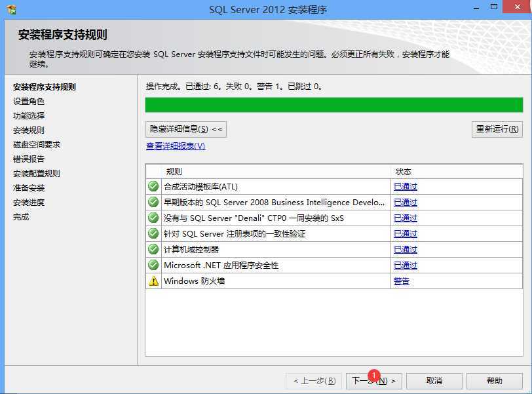Click the green completed progress bar
This screenshot has height=394, width=532.
334,105
